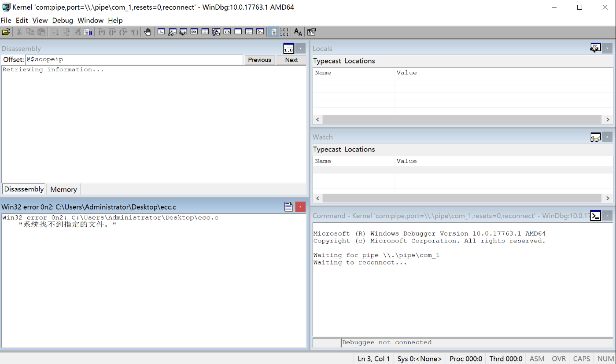
Task: Click the hand breakpoint toolbar icon
Action: pos(148,32)
